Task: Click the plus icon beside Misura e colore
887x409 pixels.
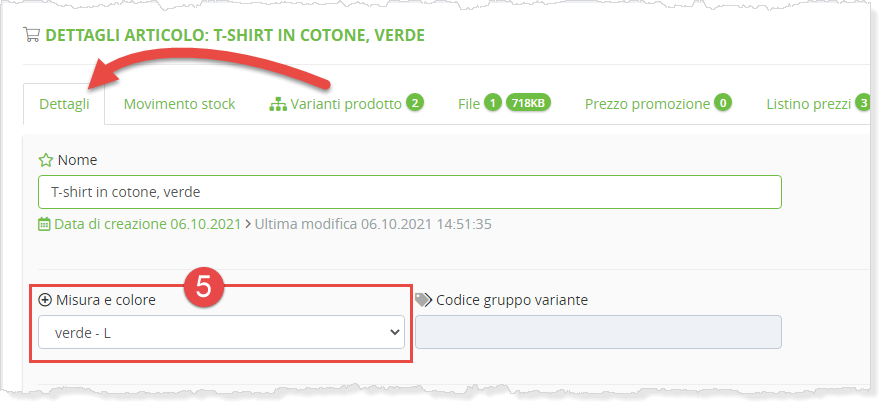Action: (44, 300)
